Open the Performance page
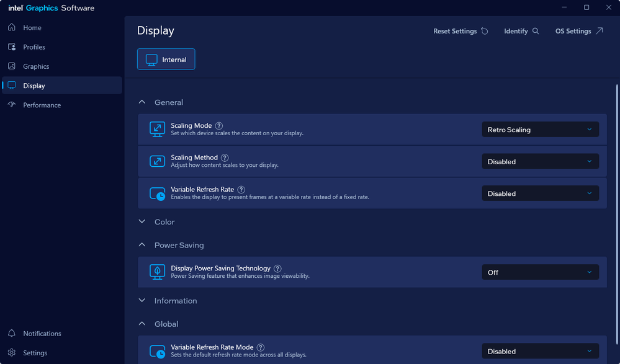620x364 pixels. pos(62,105)
